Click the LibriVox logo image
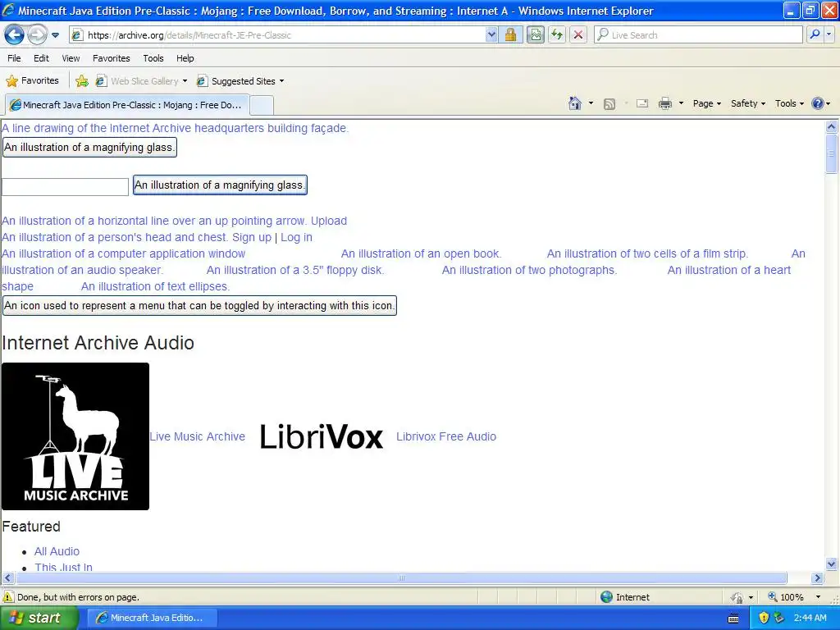 tap(322, 436)
